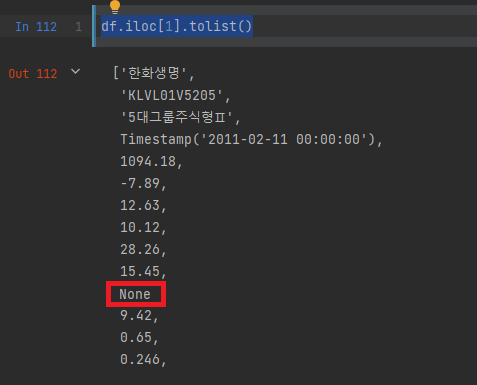Image resolution: width=477 pixels, height=385 pixels.
Task: Click the yellow lightbulb quick-fix icon
Action: tap(115, 7)
